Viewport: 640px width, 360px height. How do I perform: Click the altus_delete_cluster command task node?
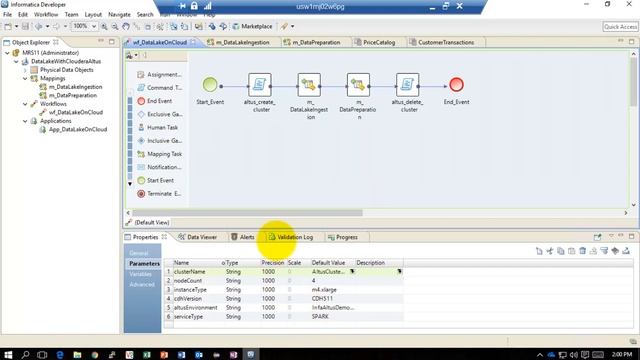point(407,85)
